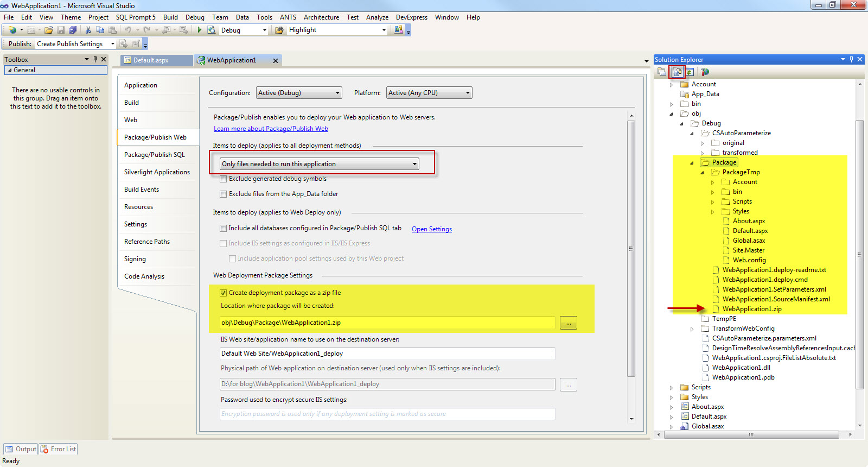868x467 pixels.
Task: Select the Code Analysis side tab
Action: (x=144, y=276)
